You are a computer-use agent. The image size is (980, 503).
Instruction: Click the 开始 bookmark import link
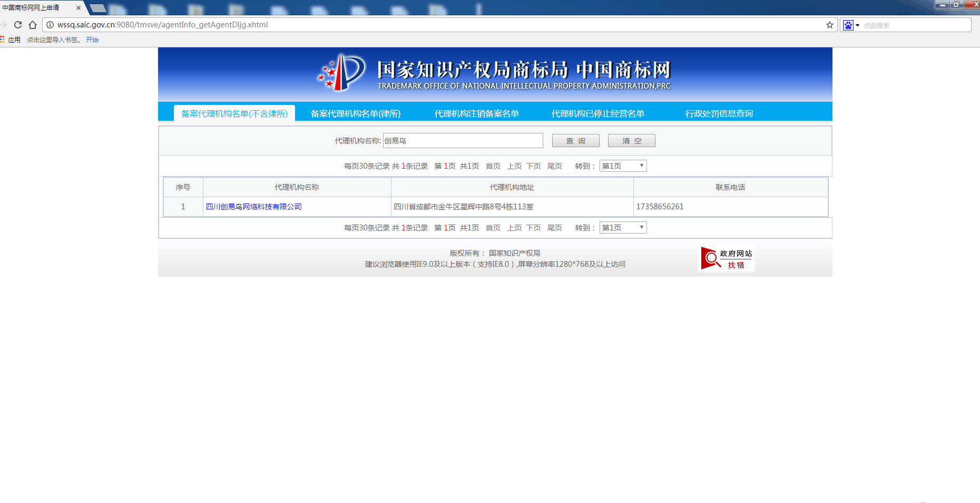point(92,40)
